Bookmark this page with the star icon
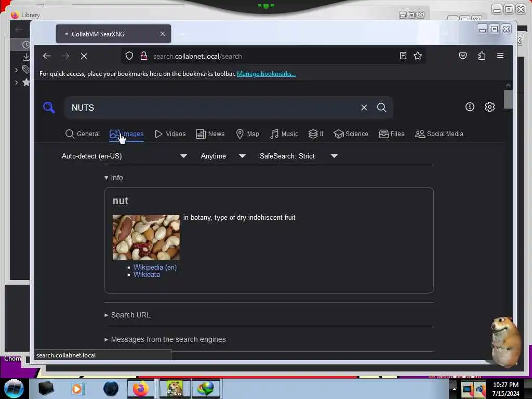Screen dimensions: 532x399 tap(418, 56)
